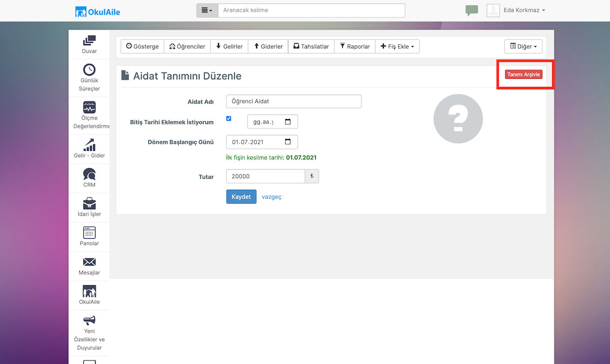Go to Gelir - Gider chart icon
The height and width of the screenshot is (364, 610).
(x=89, y=145)
